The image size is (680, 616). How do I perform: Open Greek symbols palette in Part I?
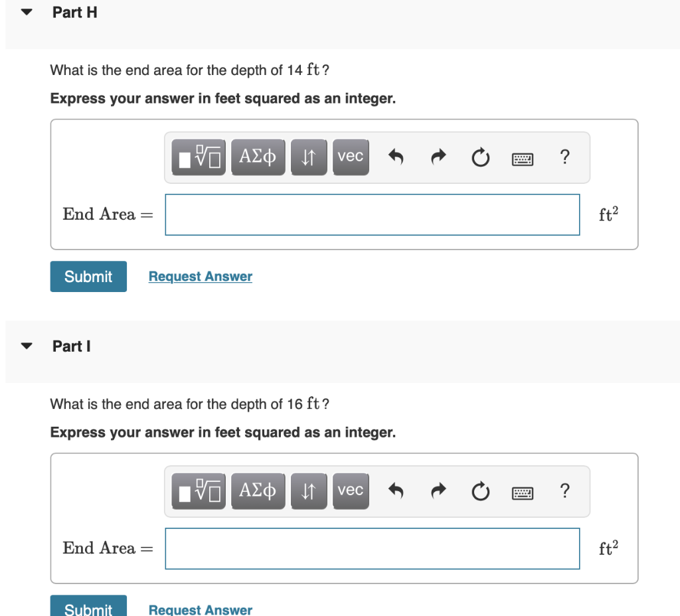258,491
